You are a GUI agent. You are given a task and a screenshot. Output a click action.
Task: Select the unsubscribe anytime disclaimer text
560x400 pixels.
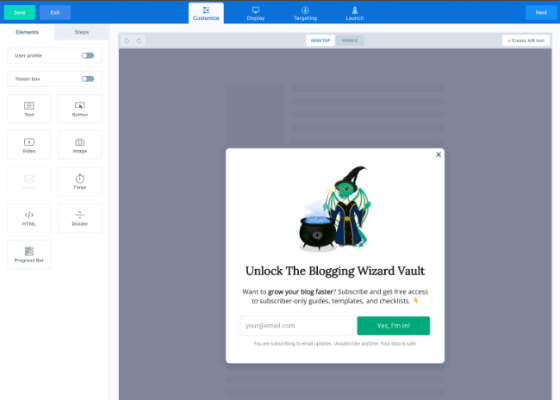(335, 344)
